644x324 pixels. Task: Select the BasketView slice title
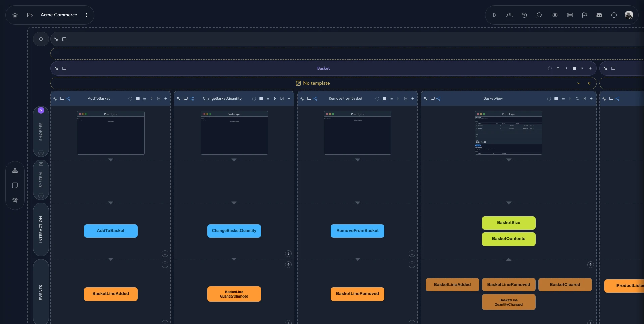coord(493,99)
